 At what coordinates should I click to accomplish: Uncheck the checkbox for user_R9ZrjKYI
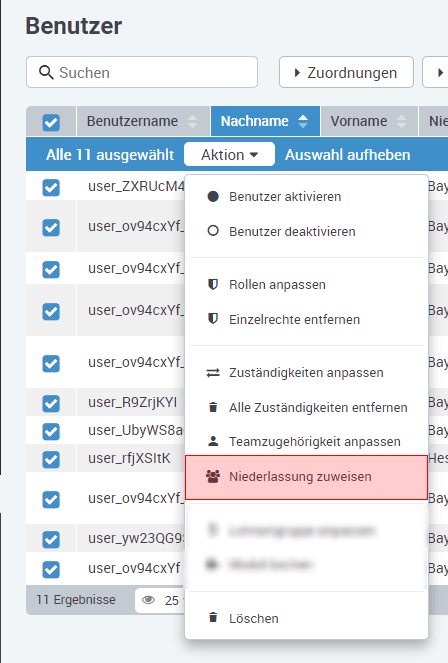tap(51, 403)
